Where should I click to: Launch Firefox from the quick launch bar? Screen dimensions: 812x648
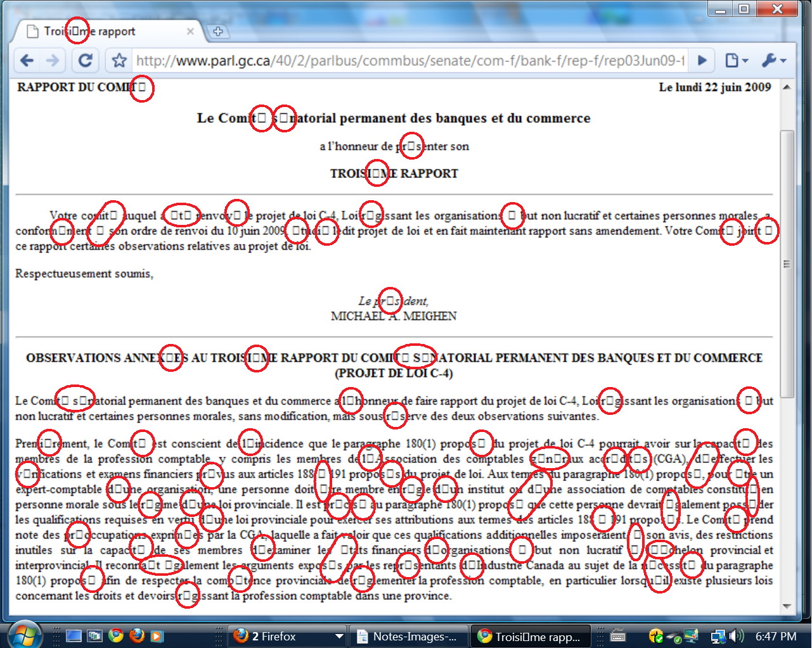pos(136,636)
